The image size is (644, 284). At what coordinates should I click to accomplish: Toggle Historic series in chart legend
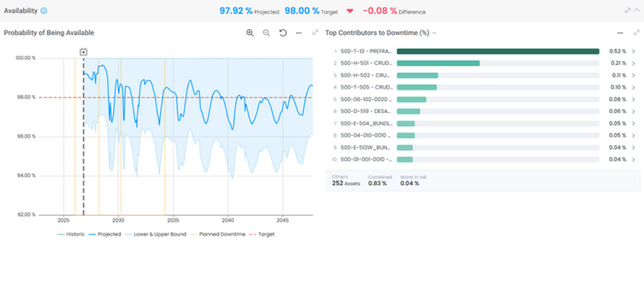[70, 234]
